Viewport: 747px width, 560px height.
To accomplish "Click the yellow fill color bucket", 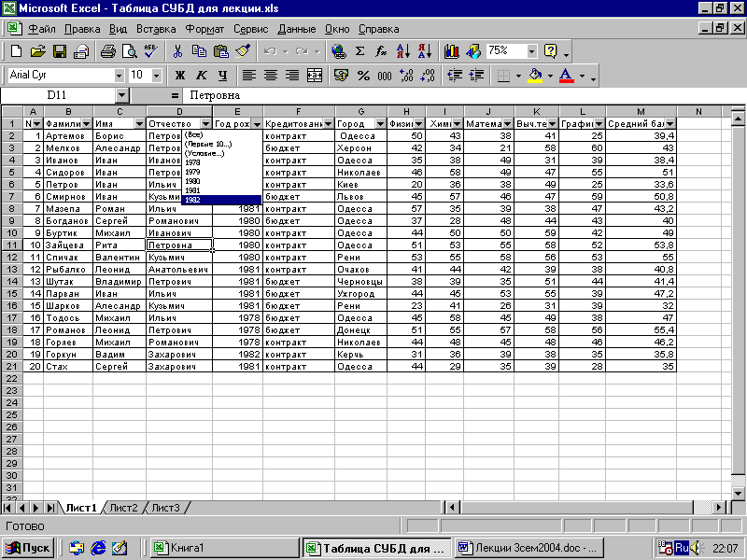I will point(535,75).
